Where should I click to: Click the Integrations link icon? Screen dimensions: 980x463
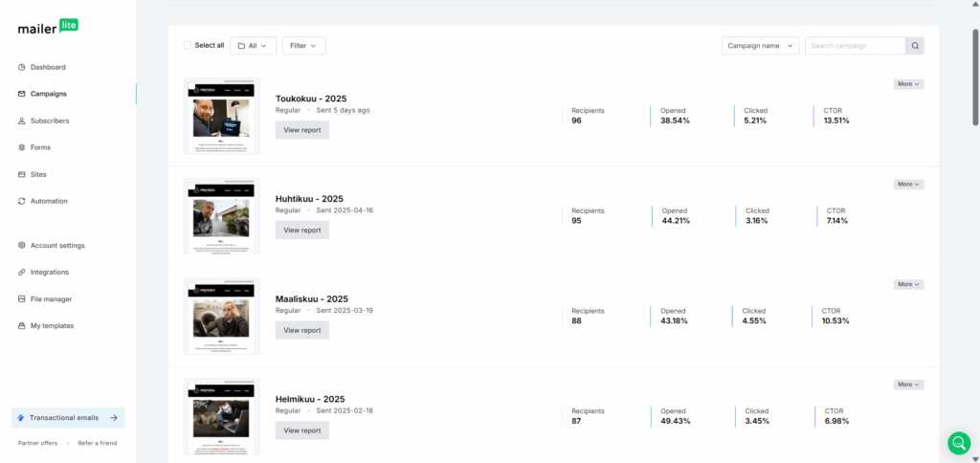[21, 272]
